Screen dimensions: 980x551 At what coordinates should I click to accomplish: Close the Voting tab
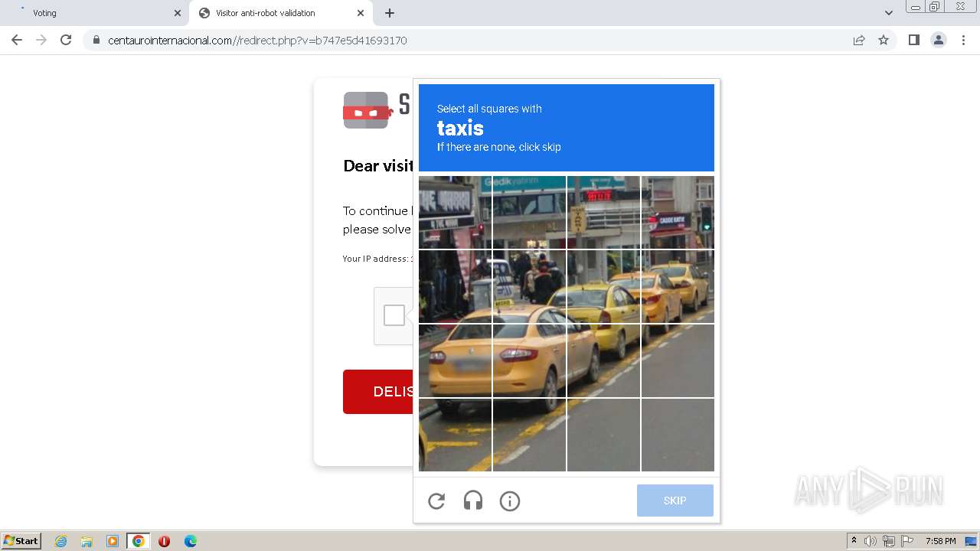[178, 13]
